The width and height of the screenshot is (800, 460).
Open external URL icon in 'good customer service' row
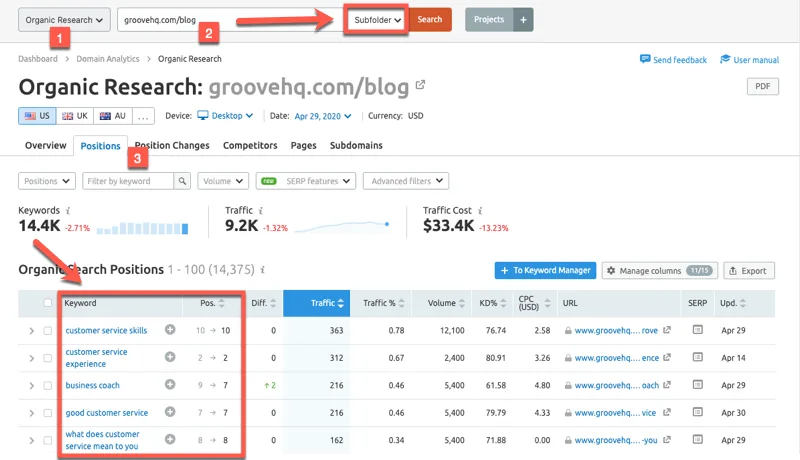tap(666, 412)
